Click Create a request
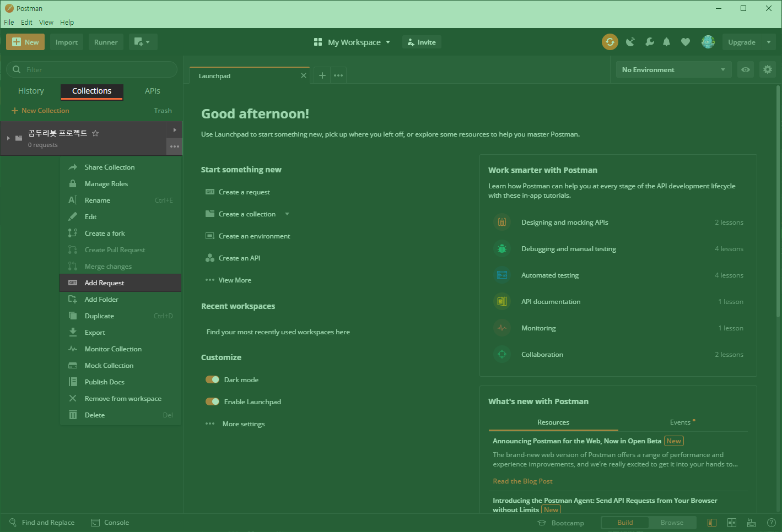 point(238,192)
